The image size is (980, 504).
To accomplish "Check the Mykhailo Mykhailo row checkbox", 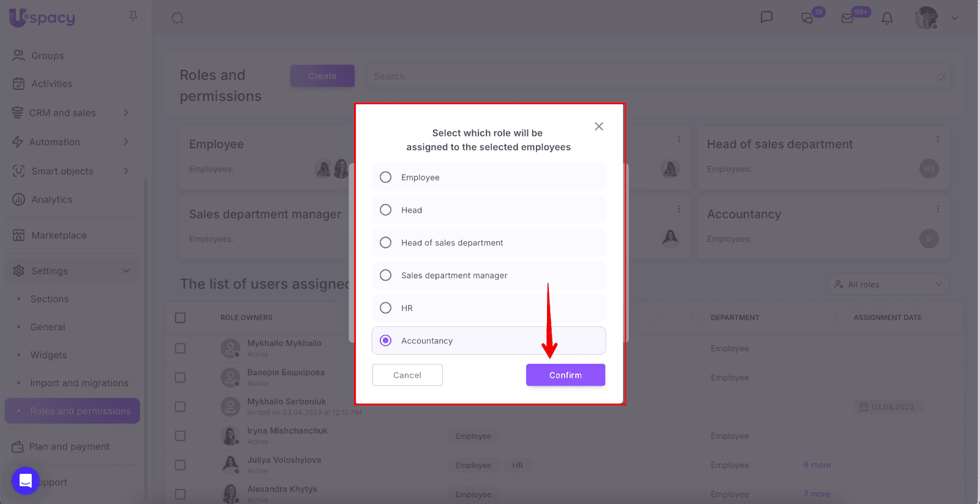I will pos(180,348).
